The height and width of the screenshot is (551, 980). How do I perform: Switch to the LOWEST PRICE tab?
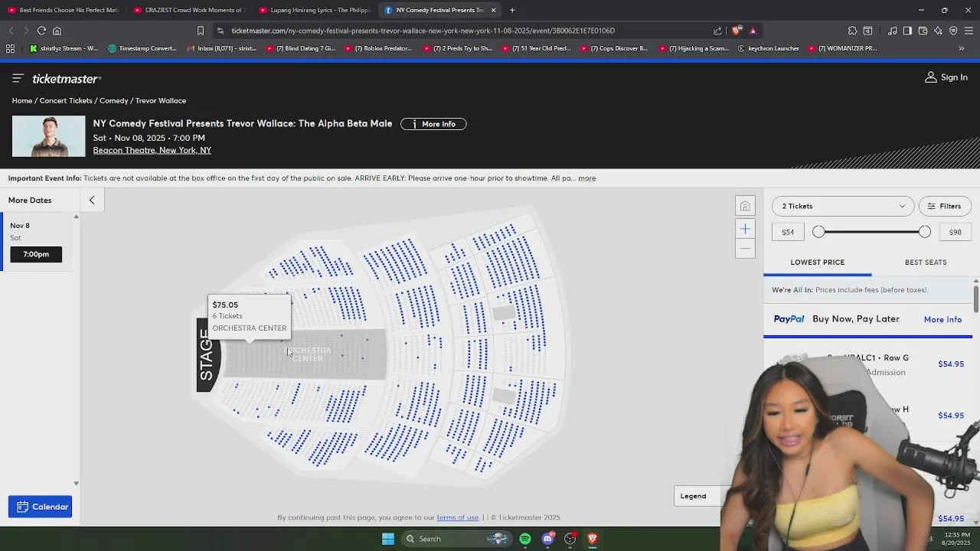pos(817,262)
